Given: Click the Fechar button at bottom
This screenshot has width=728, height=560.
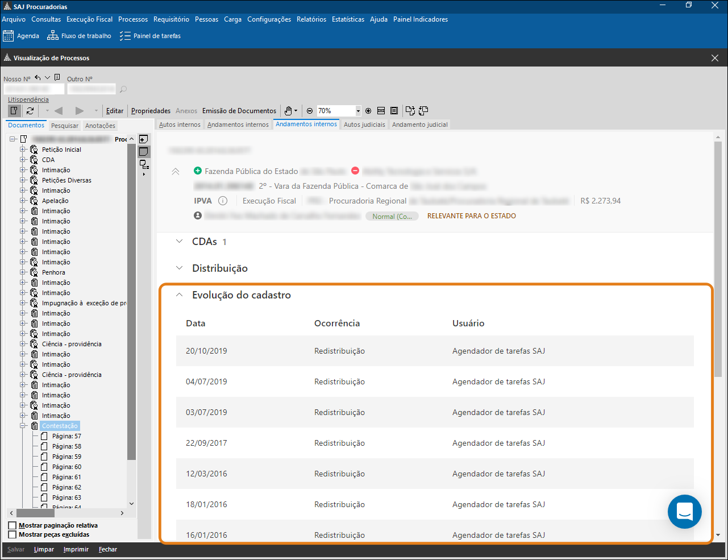Looking at the screenshot, I should tap(108, 549).
